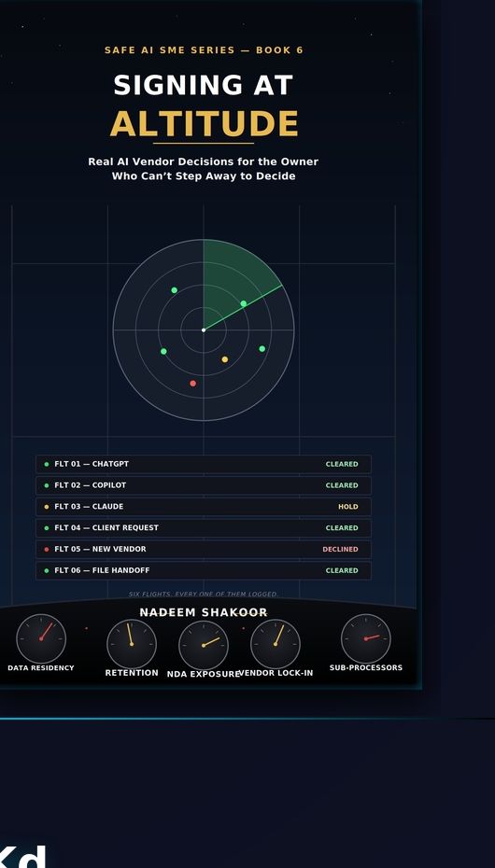Click the Data Residency gauge dial

[41, 638]
